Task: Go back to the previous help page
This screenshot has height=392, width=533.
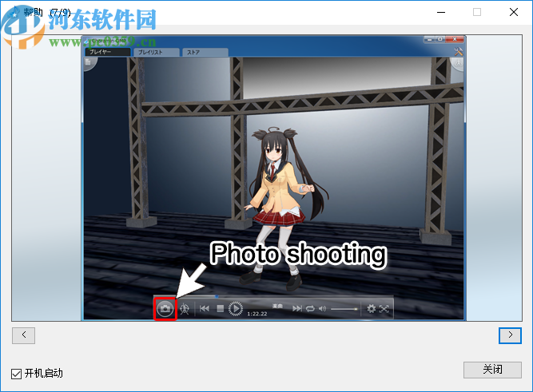Action: pos(23,335)
